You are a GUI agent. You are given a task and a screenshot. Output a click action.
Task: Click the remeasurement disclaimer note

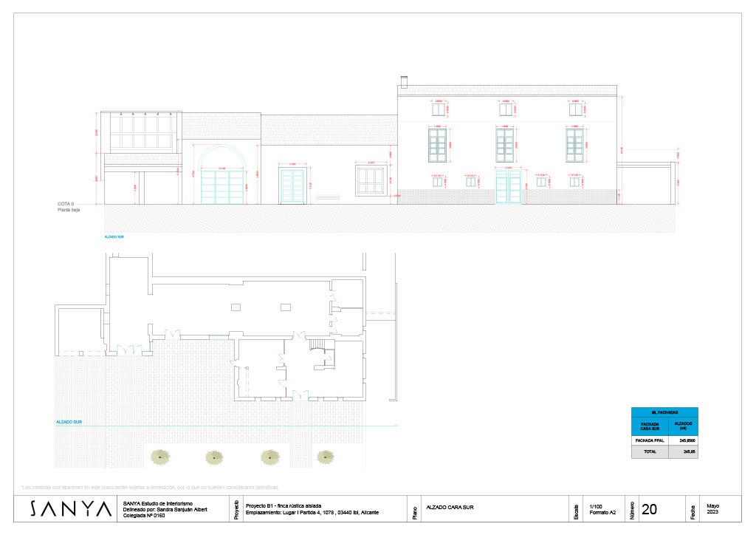151,488
